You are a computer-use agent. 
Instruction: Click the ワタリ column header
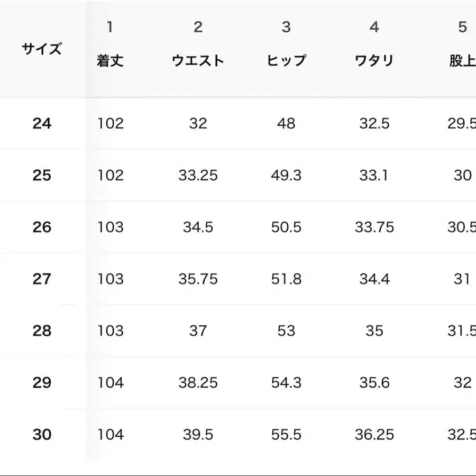click(374, 60)
